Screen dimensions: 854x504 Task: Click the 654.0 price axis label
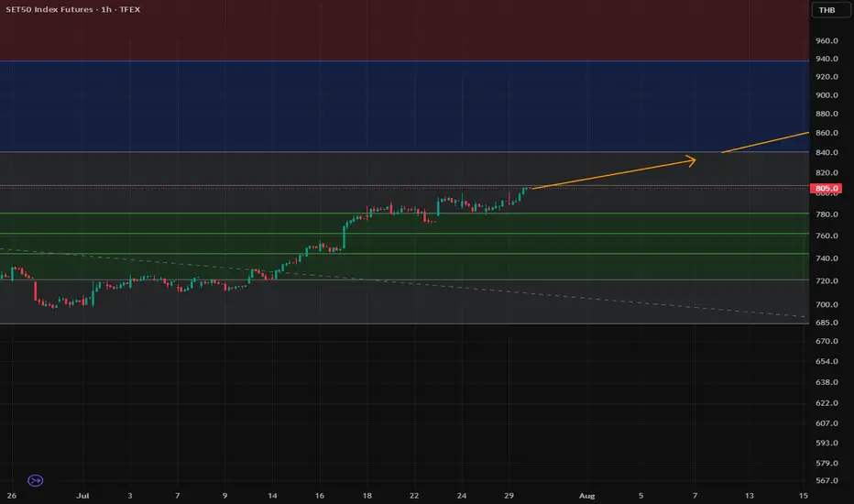pyautogui.click(x=827, y=361)
